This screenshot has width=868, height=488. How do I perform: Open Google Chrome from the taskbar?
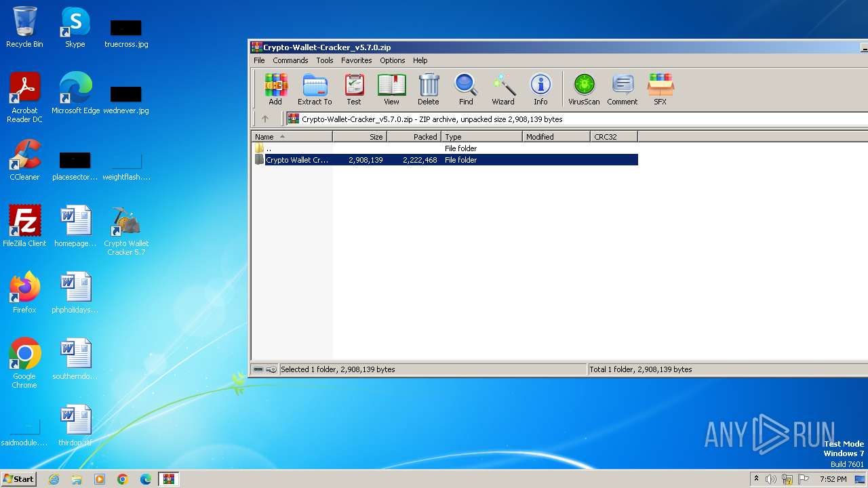coord(123,479)
